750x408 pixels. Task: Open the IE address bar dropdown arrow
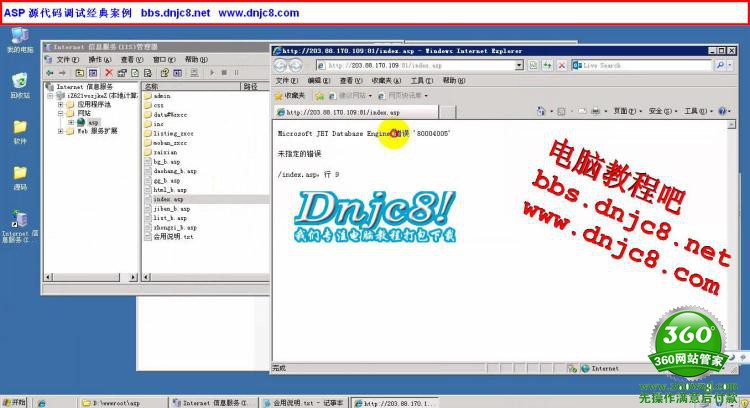[519, 66]
